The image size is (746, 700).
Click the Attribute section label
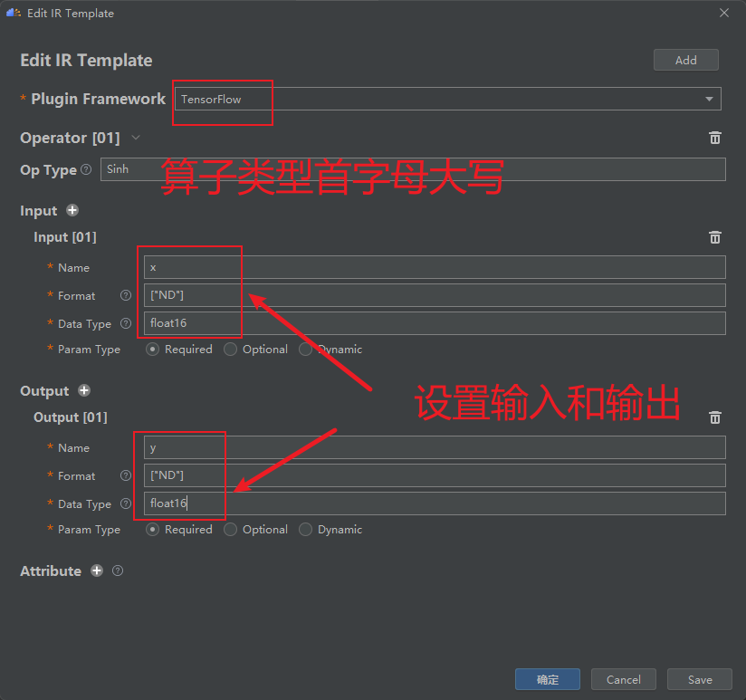pyautogui.click(x=51, y=571)
